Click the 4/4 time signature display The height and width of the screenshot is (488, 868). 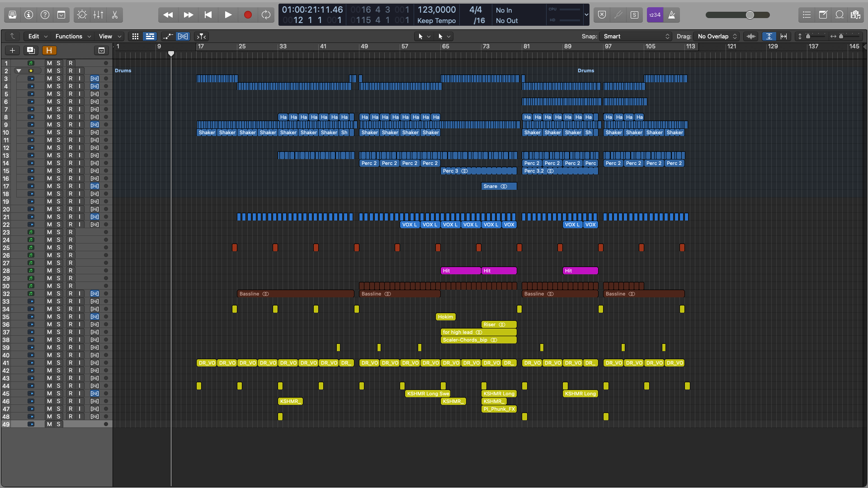tap(476, 9)
